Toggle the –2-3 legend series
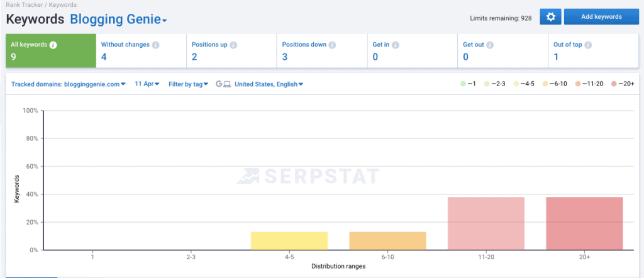This screenshot has width=644, height=278. tap(495, 84)
